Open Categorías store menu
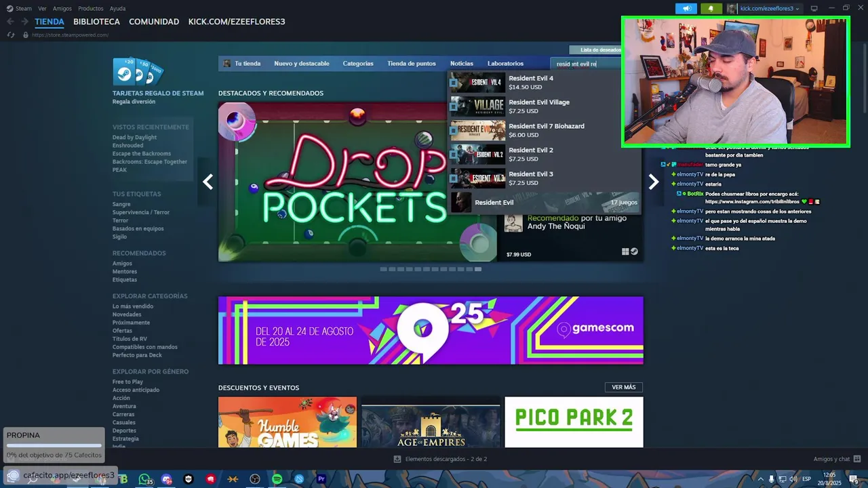The width and height of the screenshot is (868, 488). (358, 64)
